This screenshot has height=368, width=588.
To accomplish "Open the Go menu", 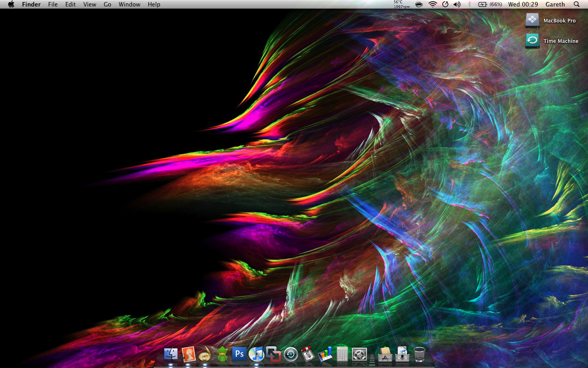I will tap(107, 4).
